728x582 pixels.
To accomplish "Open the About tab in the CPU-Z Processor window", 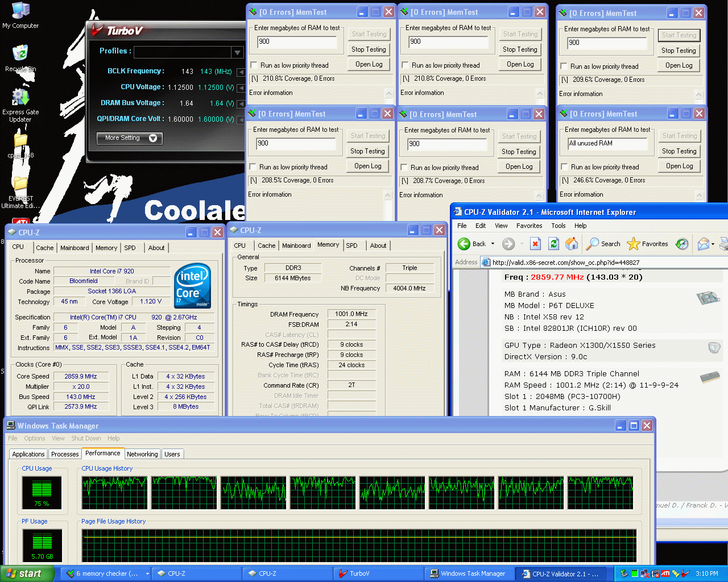I will (x=156, y=248).
